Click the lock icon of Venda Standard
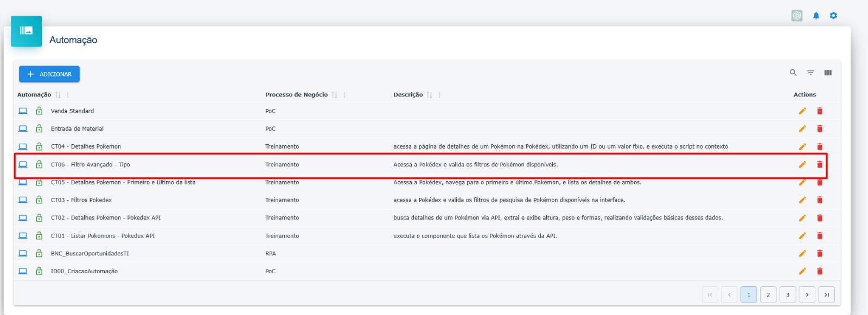Viewport: 868px width, 315px height. coord(39,111)
